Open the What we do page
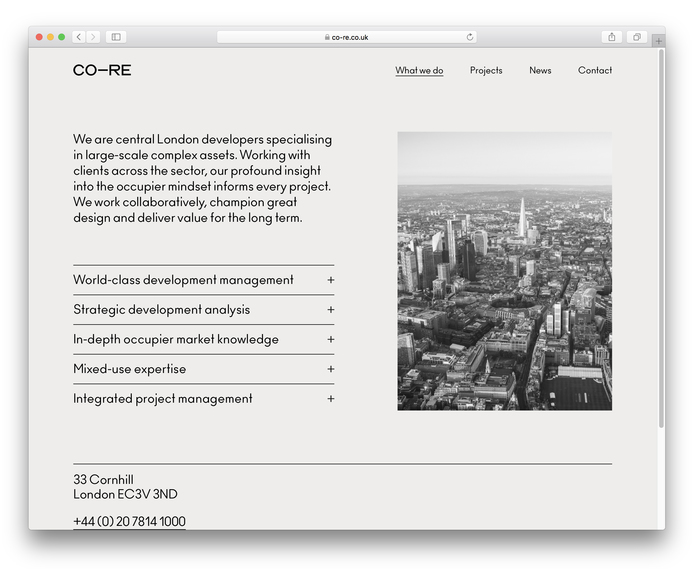700x569 pixels. 419,71
